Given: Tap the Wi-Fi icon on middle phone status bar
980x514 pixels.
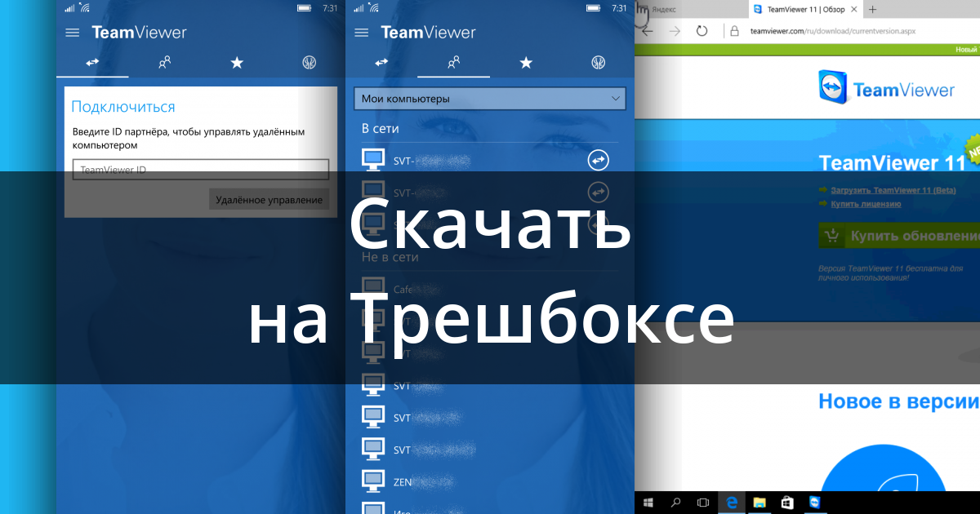Looking at the screenshot, I should [374, 8].
